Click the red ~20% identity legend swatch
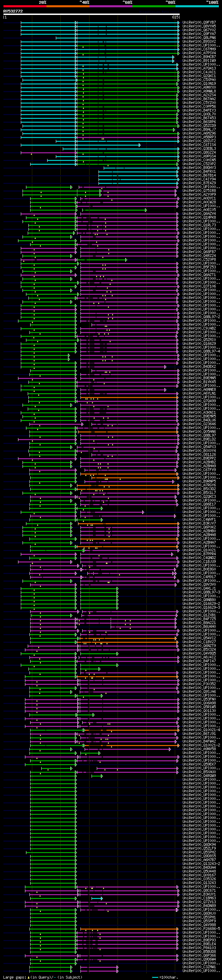 click(x=25, y=7)
